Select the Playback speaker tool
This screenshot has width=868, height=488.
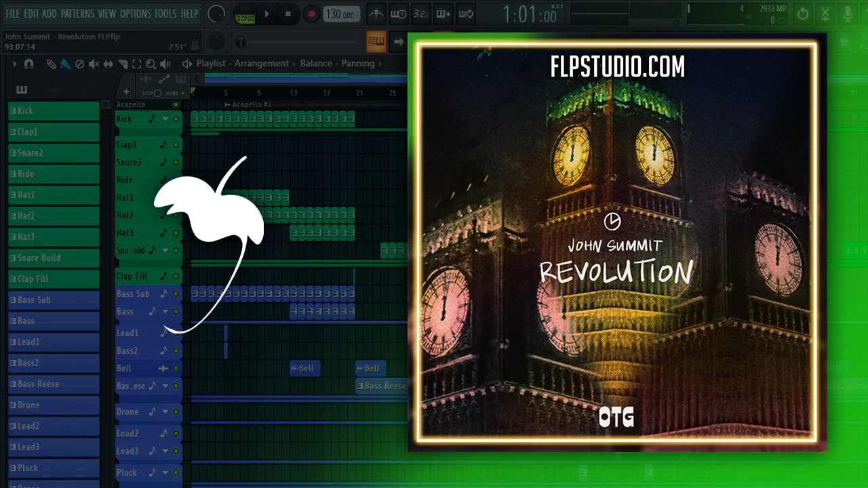(x=165, y=64)
